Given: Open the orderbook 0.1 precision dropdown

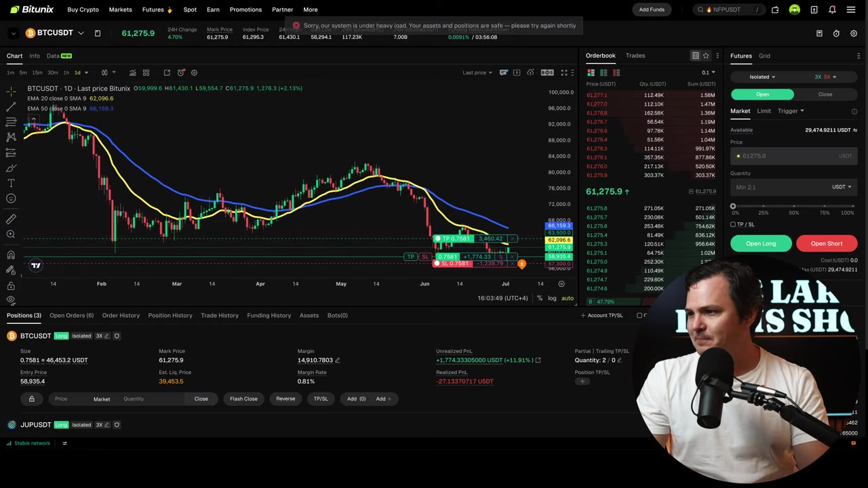Looking at the screenshot, I should tap(708, 73).
